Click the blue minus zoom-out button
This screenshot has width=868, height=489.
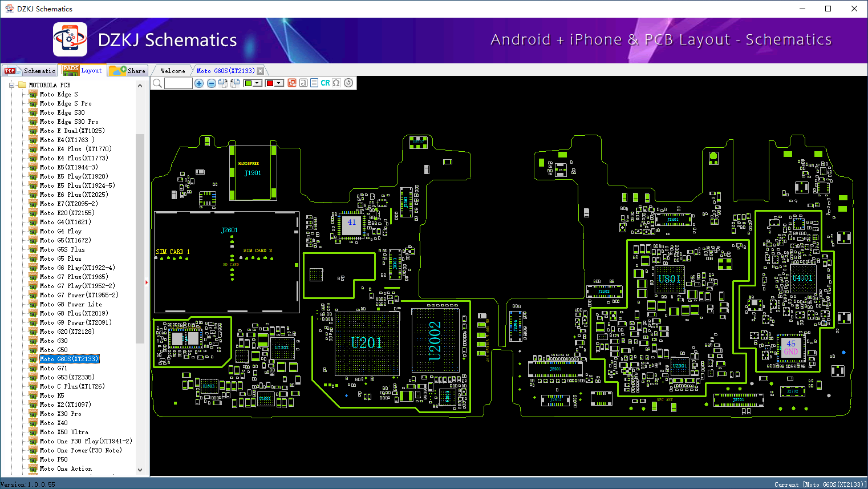[212, 83]
